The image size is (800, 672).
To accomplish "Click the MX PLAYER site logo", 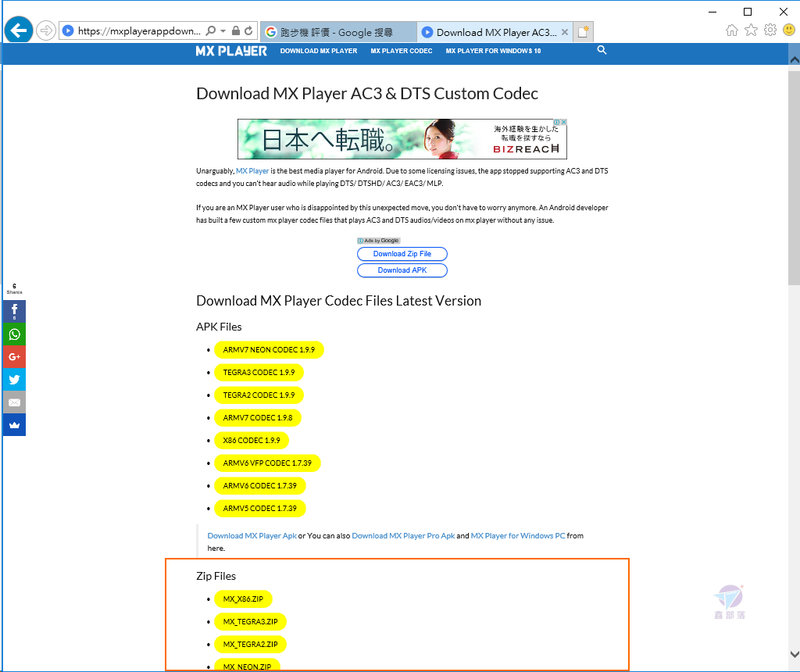I will (x=231, y=51).
